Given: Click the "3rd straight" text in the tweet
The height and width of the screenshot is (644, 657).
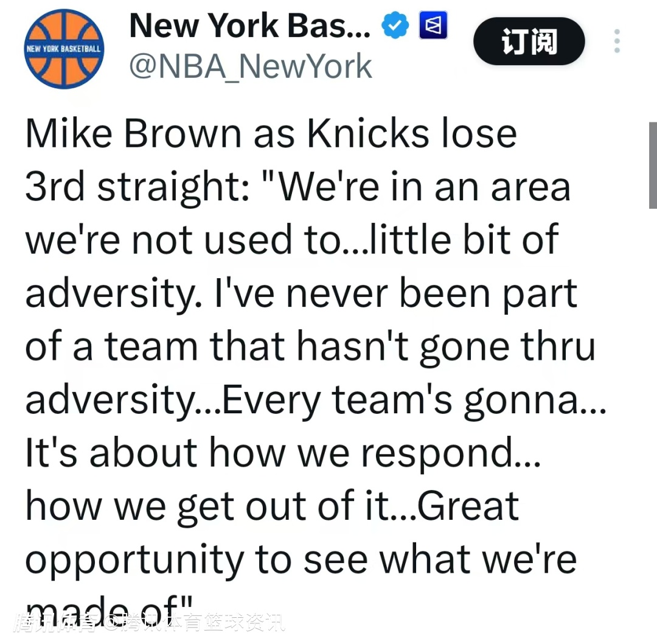Looking at the screenshot, I should 135,187.
